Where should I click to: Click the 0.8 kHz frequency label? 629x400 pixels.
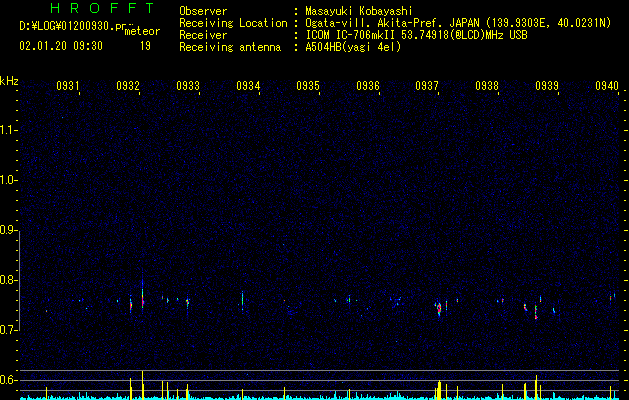(x=8, y=280)
